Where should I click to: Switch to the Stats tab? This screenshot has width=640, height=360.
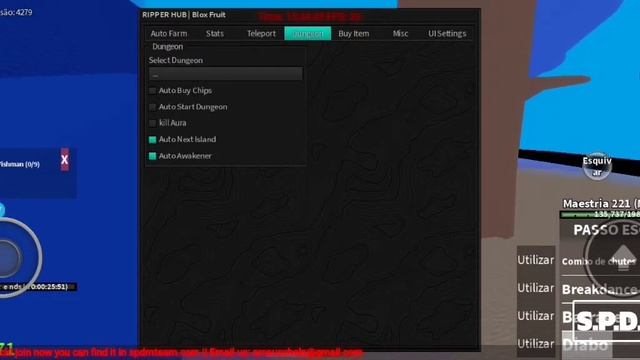(x=215, y=33)
